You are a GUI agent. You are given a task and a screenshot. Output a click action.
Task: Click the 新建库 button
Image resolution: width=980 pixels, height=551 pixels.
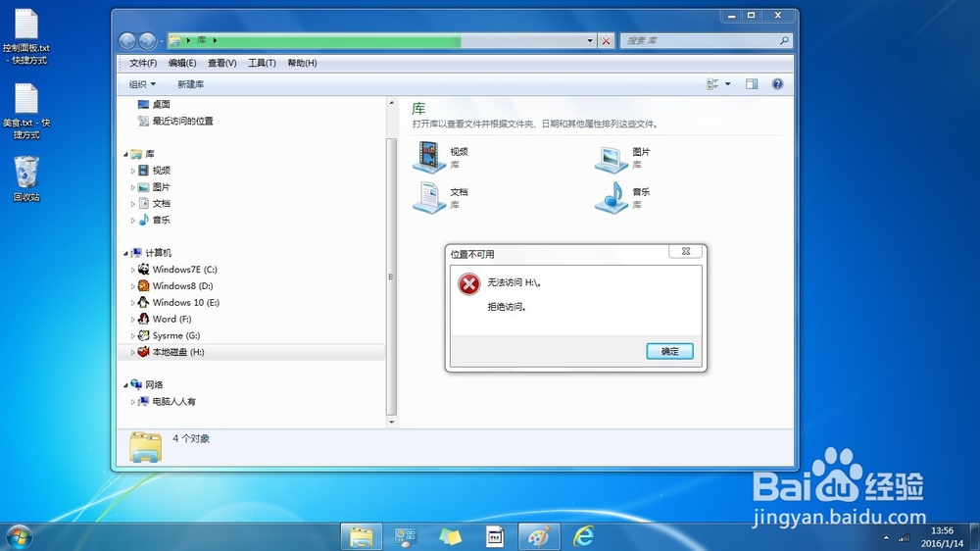191,84
